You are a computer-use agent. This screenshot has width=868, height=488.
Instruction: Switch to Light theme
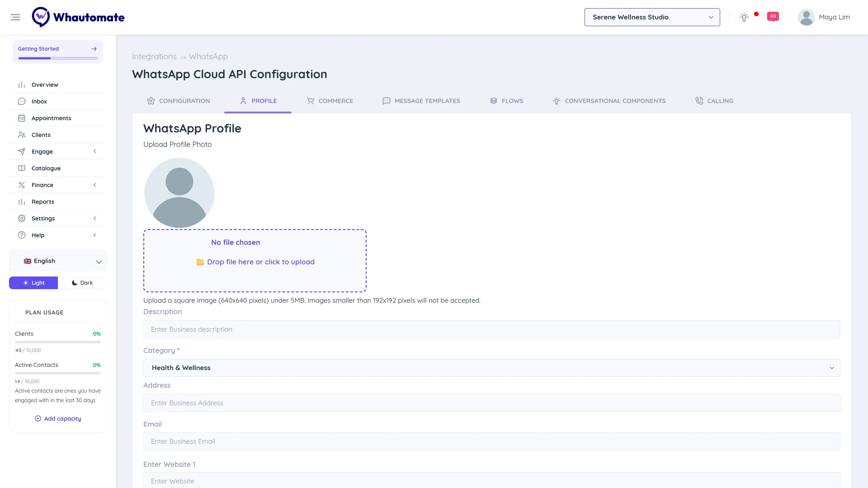pos(33,283)
